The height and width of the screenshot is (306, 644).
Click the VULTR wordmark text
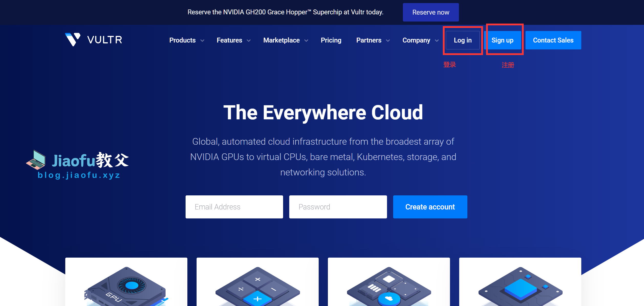[x=104, y=40]
